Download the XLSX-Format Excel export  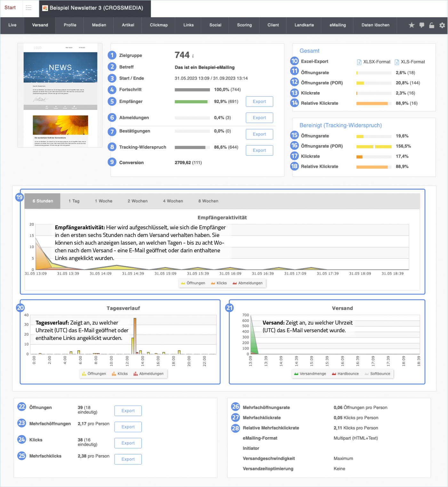point(374,62)
